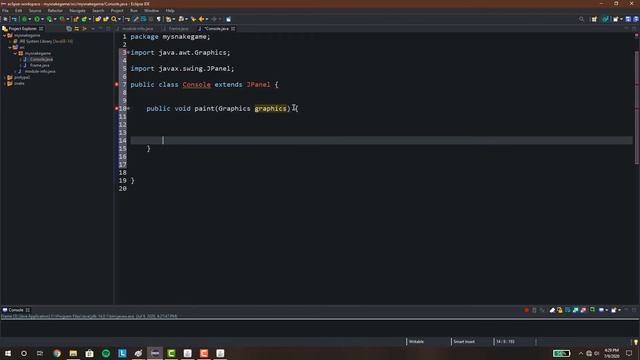Click the Search magnifier toolbar icon
Viewport: 640px width, 360px height.
(114, 19)
